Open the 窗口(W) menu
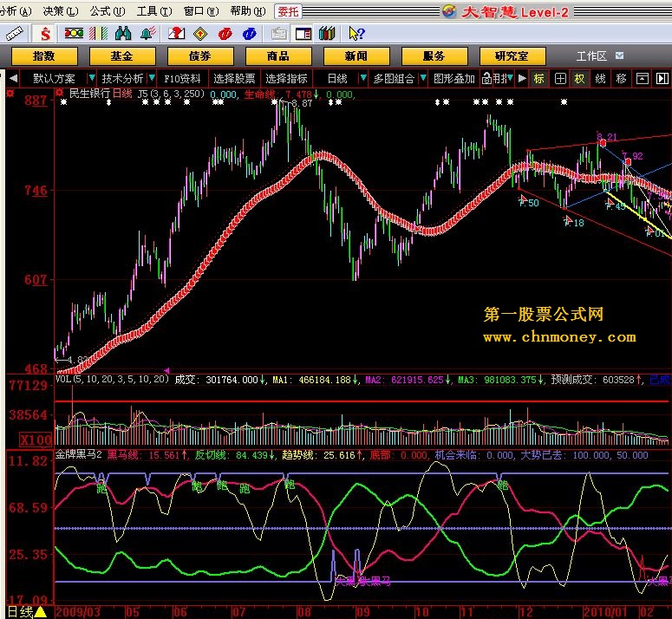This screenshot has height=619, width=672. pos(200,11)
